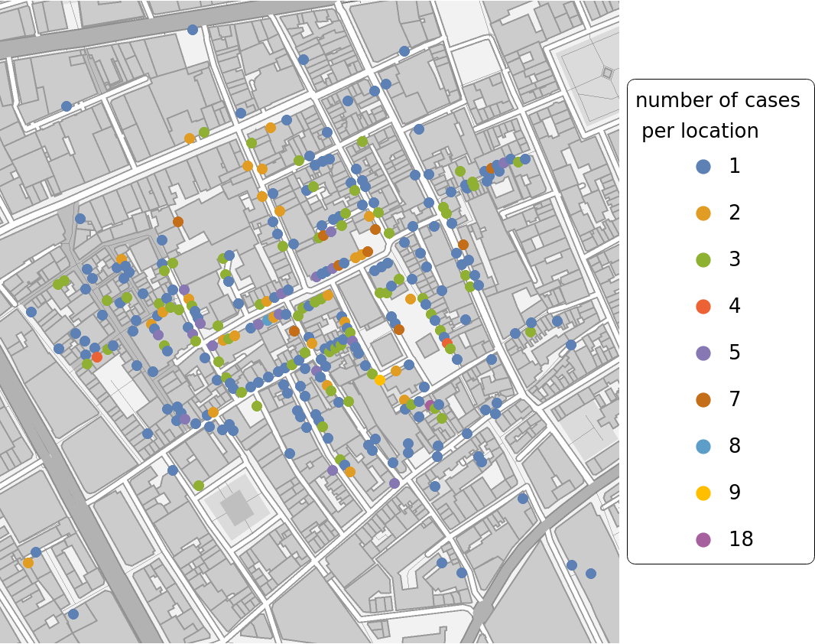Viewport: 815px width, 644px height.
Task: Click the lone yellow marker on the map
Action: tap(380, 380)
